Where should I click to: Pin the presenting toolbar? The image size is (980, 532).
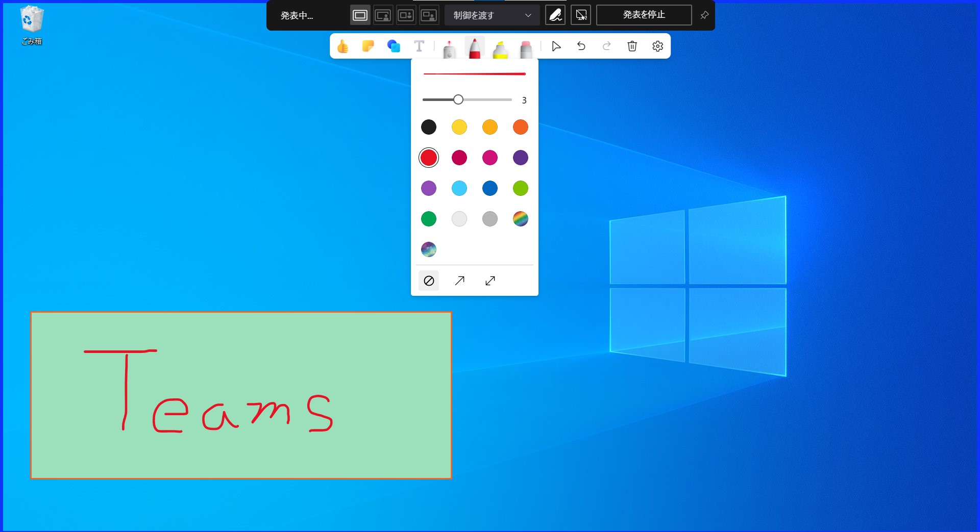(x=704, y=15)
